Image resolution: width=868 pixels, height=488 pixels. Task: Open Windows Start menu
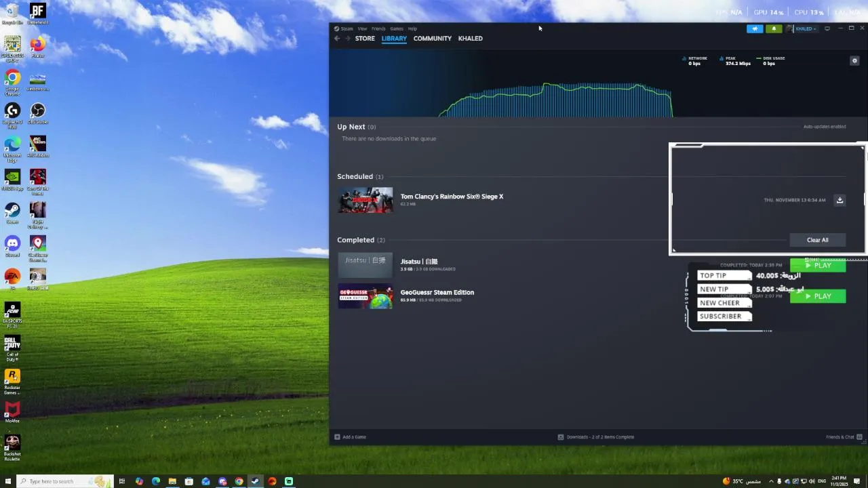8,481
